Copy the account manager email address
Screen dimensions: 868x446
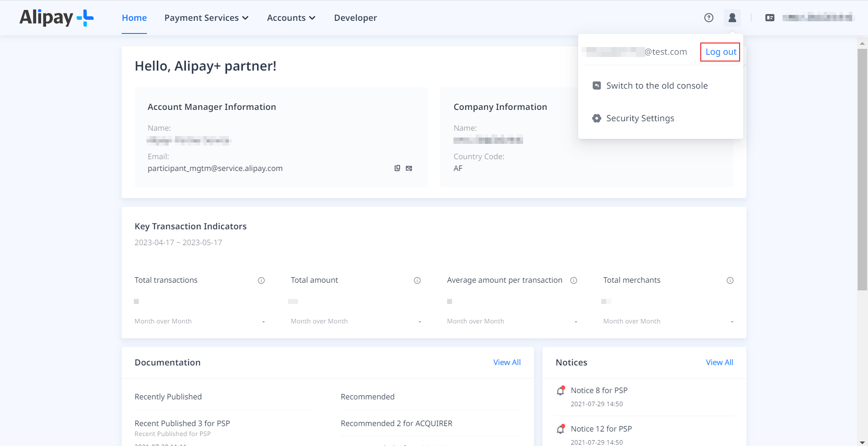pyautogui.click(x=397, y=168)
